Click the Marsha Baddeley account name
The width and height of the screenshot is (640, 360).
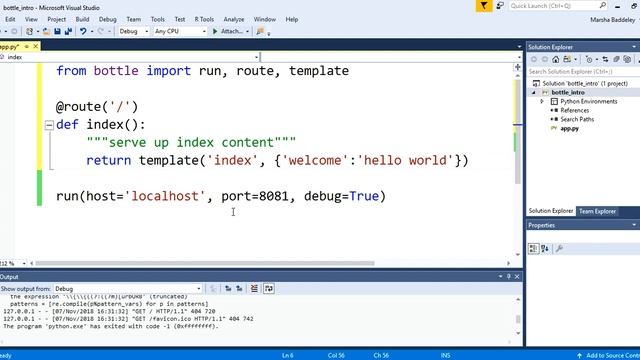click(x=612, y=20)
